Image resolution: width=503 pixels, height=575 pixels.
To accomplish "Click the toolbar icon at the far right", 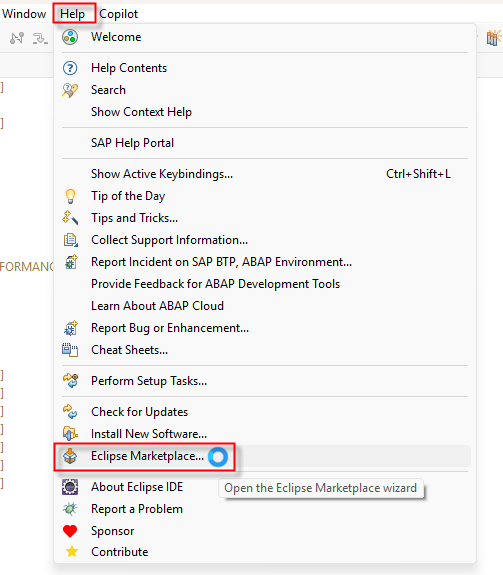I will coord(493,38).
